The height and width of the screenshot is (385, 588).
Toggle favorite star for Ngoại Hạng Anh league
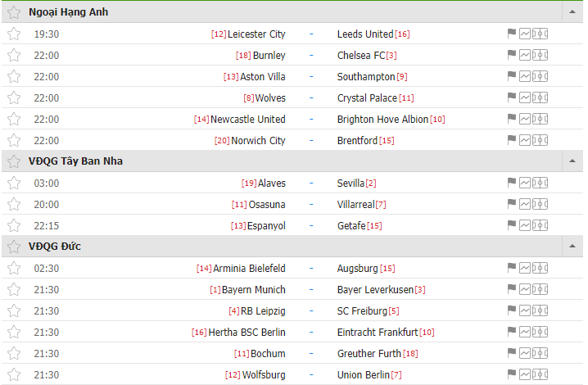pos(14,12)
